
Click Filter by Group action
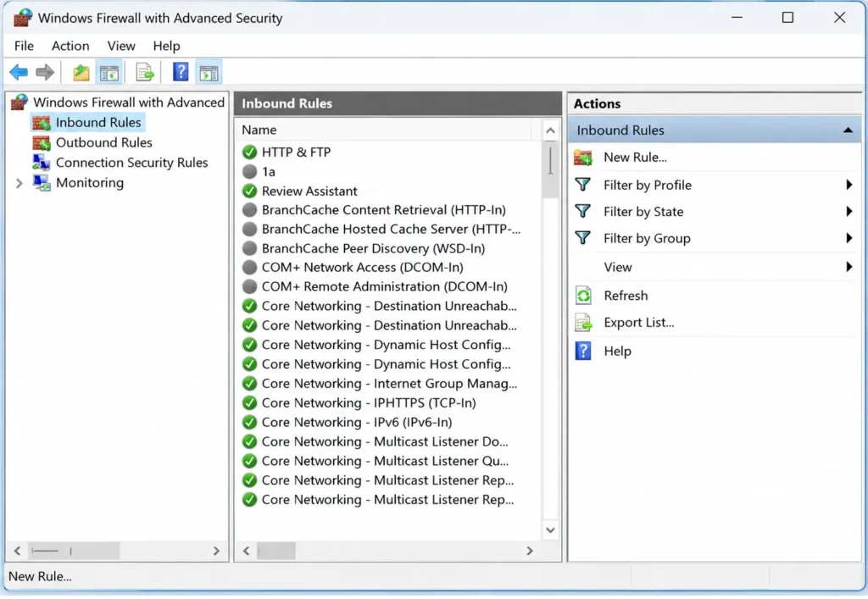(x=647, y=238)
